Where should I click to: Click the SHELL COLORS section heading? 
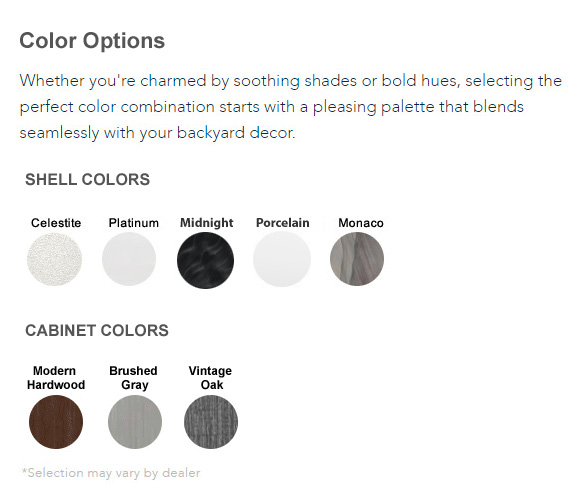coord(87,180)
